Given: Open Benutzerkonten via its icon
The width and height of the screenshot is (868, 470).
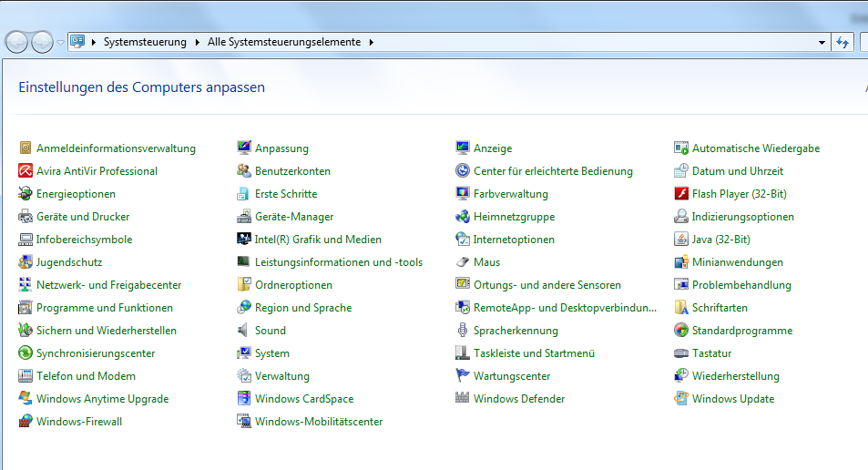Looking at the screenshot, I should (x=244, y=170).
